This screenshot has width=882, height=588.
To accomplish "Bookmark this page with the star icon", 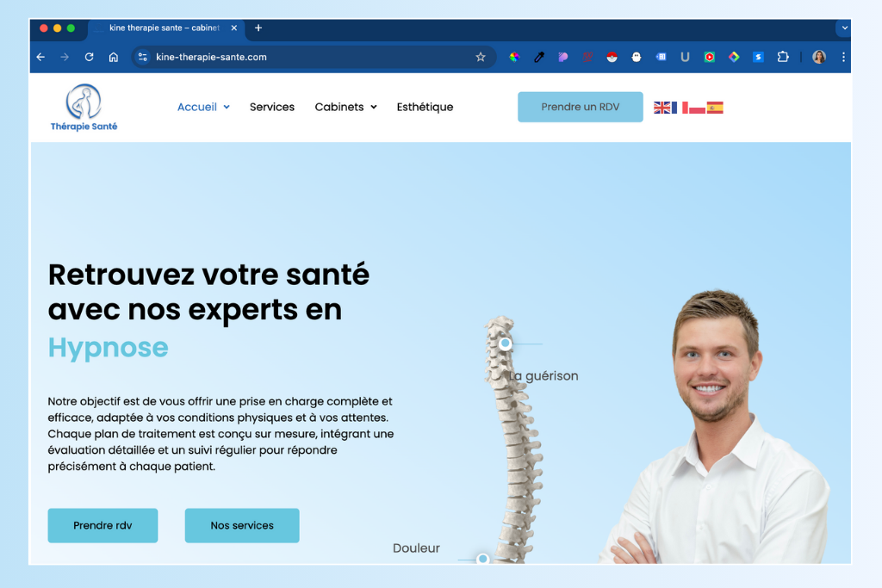I will click(481, 57).
